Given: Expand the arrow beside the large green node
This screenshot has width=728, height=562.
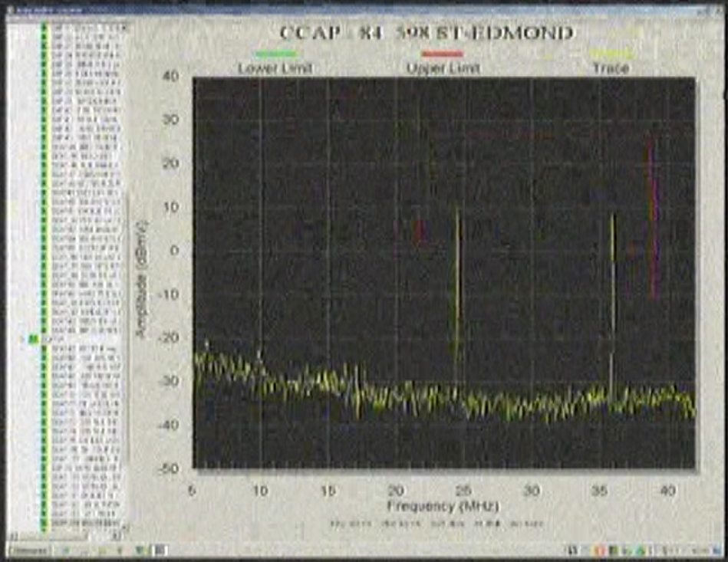Looking at the screenshot, I should (21, 340).
